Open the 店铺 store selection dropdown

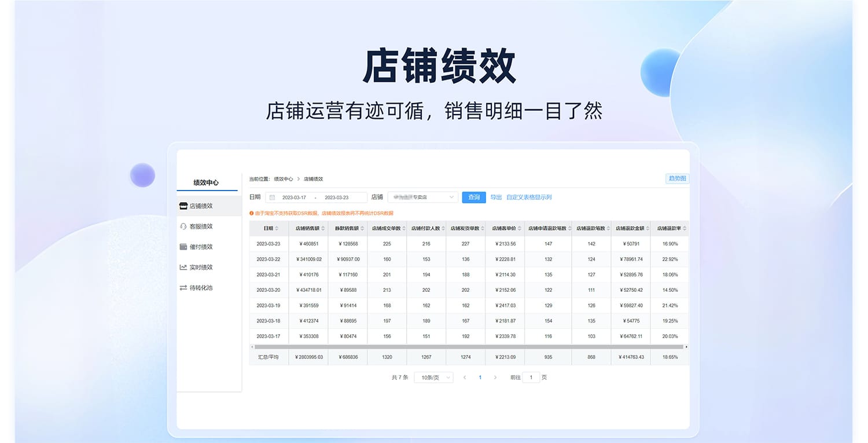pyautogui.click(x=423, y=197)
